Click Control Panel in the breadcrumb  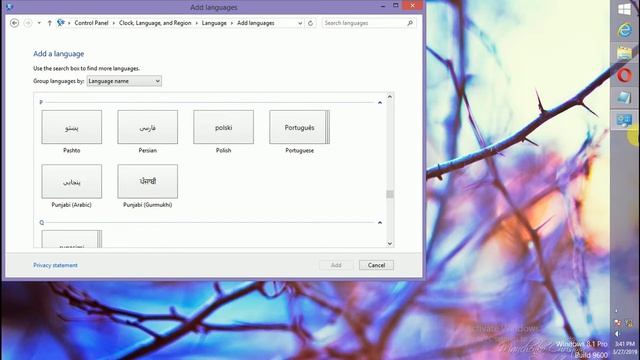pyautogui.click(x=91, y=23)
